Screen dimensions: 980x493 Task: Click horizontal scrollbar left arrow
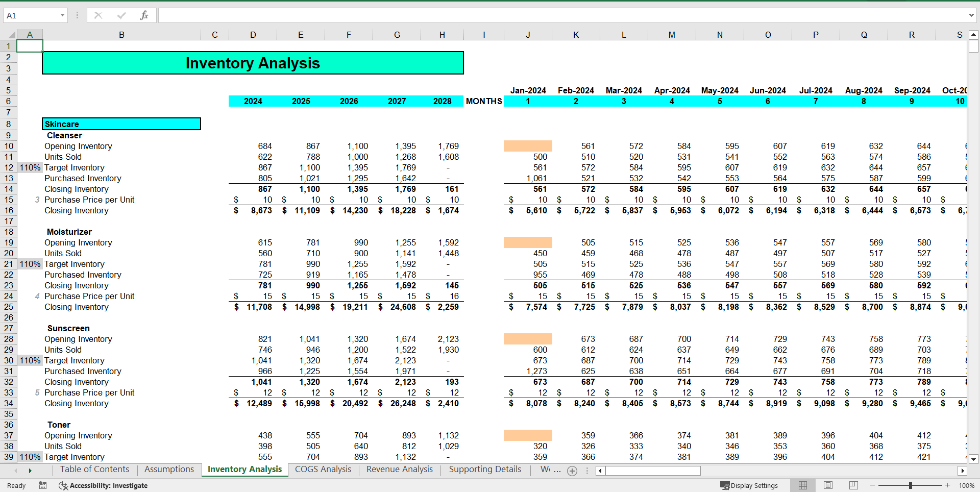[x=600, y=471]
